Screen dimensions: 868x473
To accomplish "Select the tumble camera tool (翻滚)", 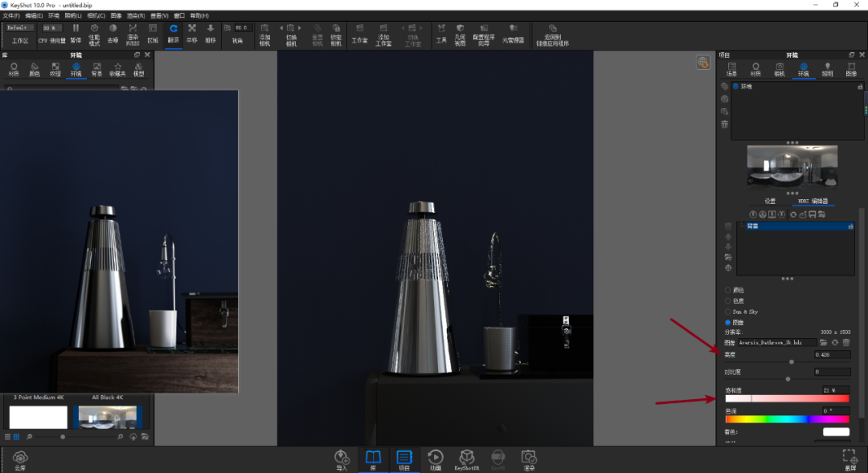I will tap(174, 34).
